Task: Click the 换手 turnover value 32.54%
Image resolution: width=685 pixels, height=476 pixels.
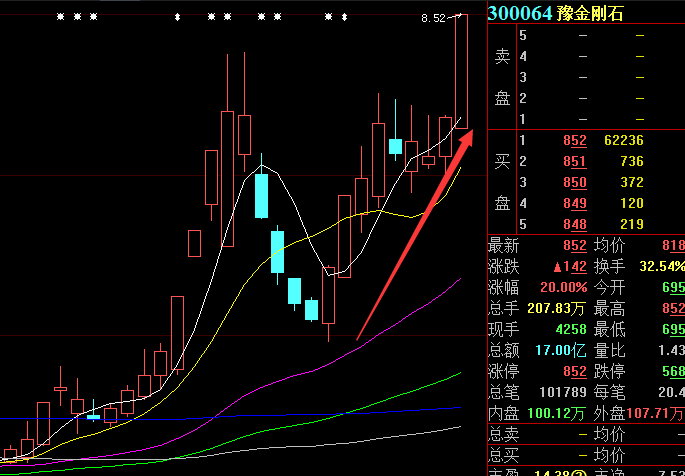Action: (x=663, y=266)
